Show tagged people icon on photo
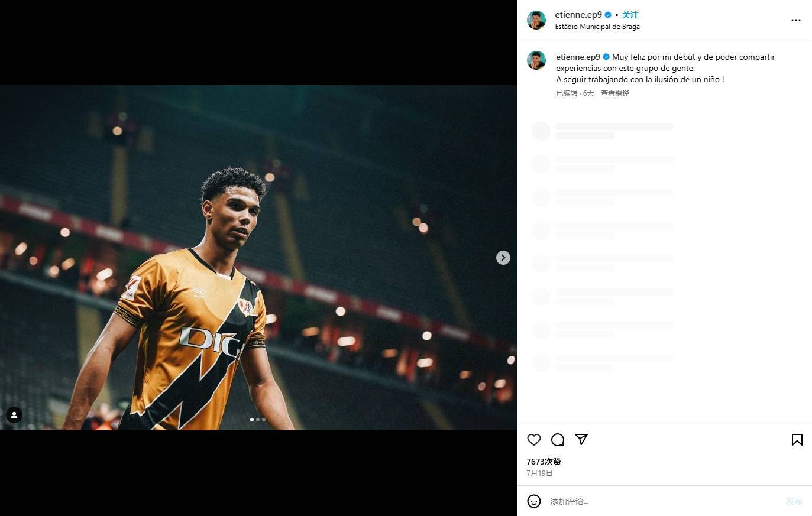The image size is (812, 516). pyautogui.click(x=14, y=415)
